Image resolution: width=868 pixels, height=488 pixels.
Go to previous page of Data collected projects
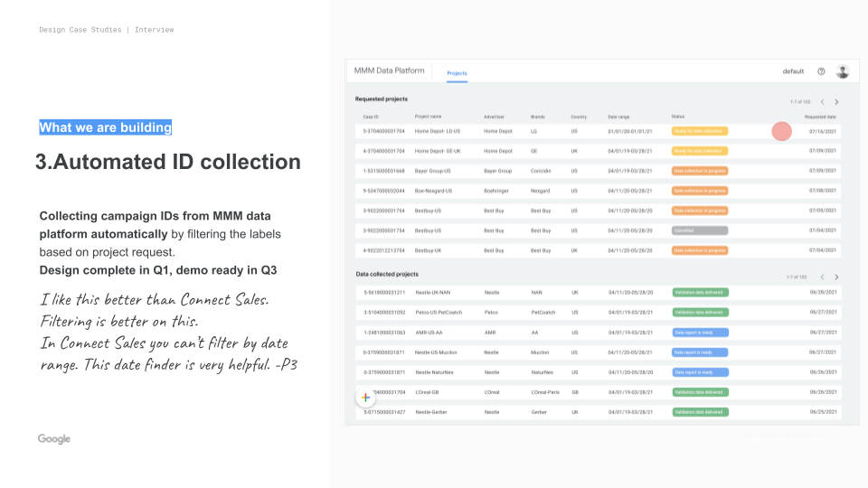(823, 277)
